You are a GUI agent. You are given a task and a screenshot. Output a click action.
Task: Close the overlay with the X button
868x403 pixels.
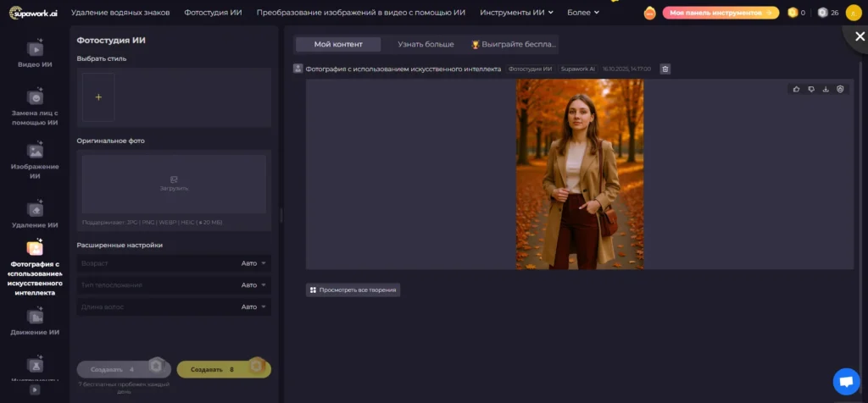pyautogui.click(x=860, y=36)
